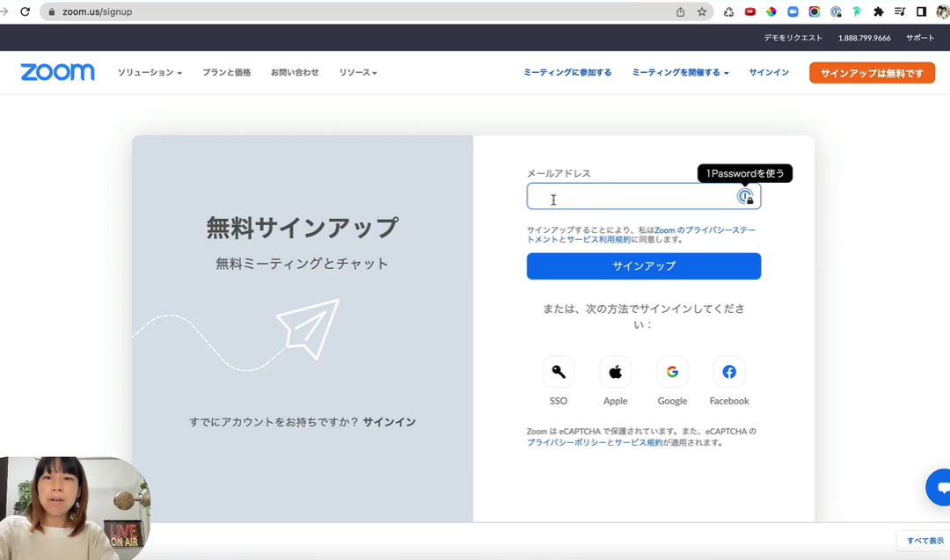Bookmark the page with the star icon
Viewport: 950px width, 560px height.
701,11
